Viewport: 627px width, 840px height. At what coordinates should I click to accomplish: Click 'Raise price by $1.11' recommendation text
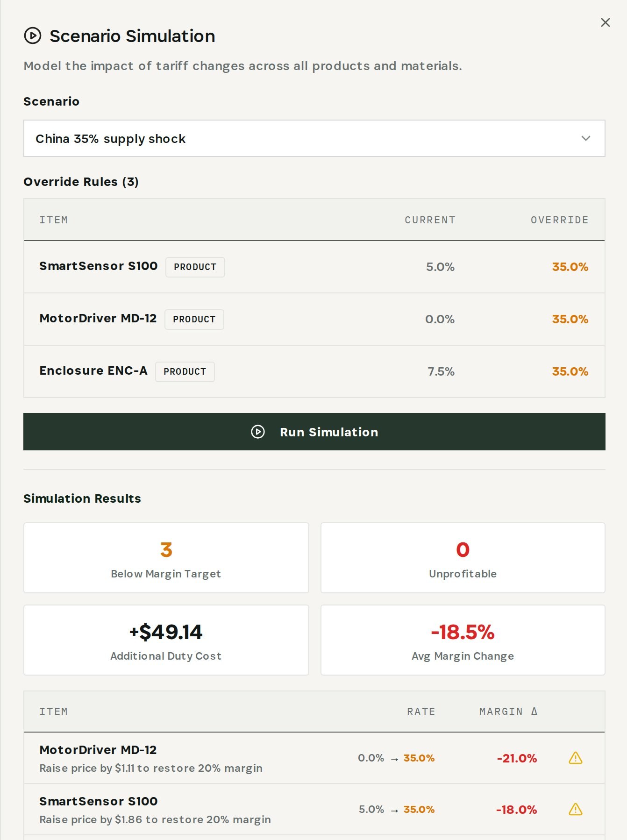151,768
